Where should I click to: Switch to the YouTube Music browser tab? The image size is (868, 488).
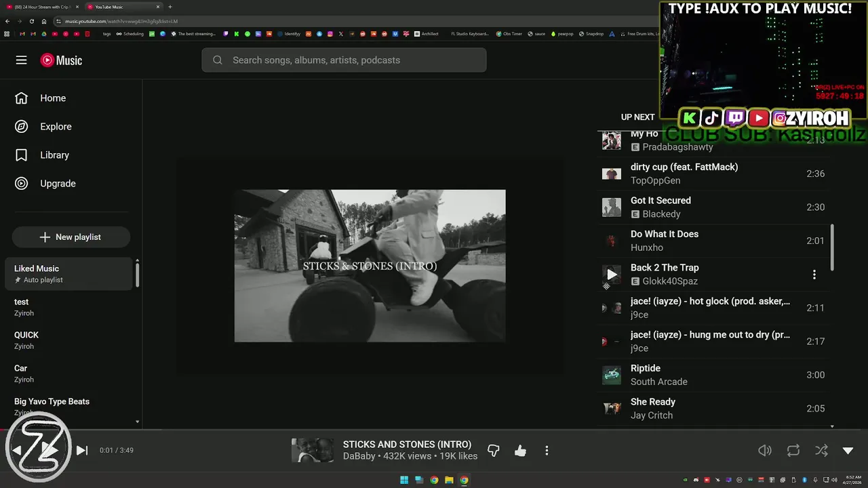pos(124,7)
